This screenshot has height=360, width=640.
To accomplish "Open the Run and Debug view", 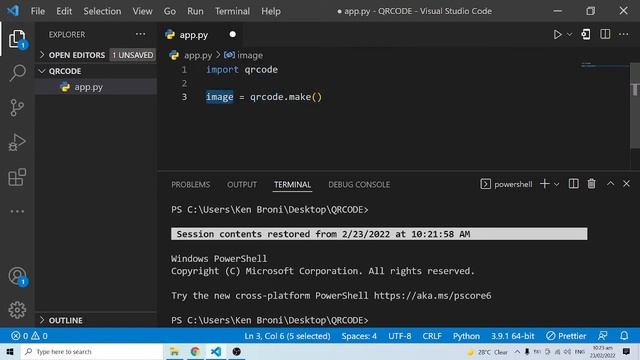I will 17,142.
